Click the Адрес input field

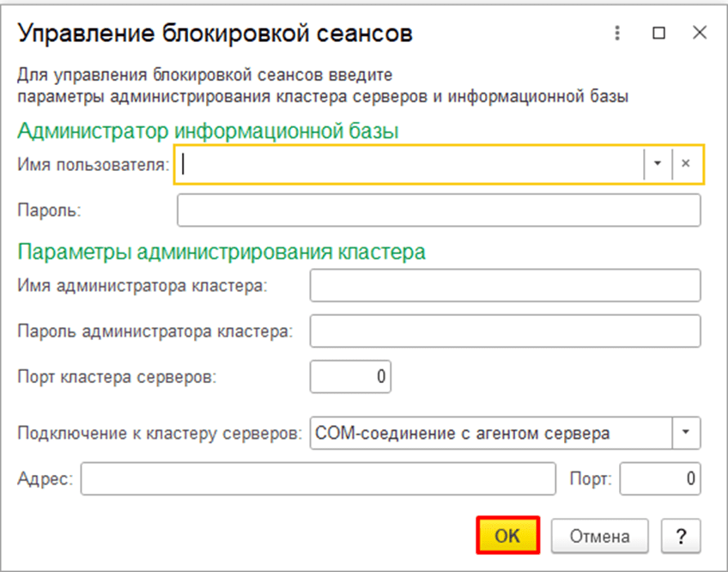318,479
